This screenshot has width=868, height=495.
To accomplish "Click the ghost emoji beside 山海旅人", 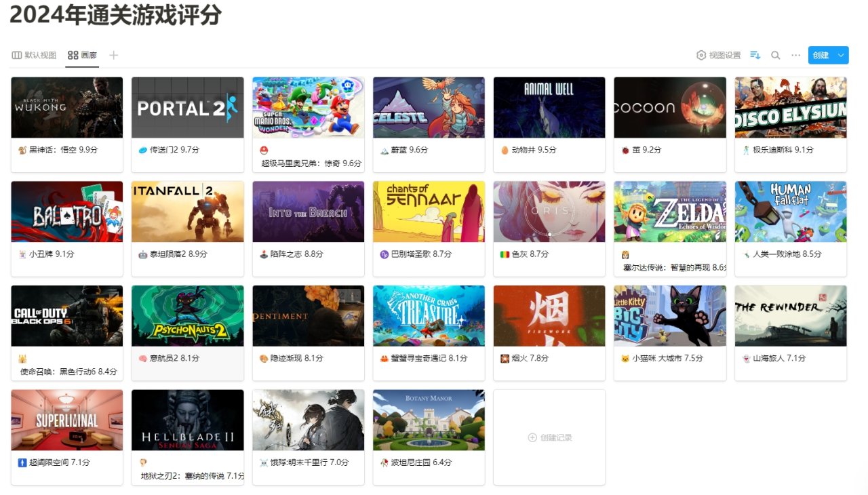I will tap(746, 358).
